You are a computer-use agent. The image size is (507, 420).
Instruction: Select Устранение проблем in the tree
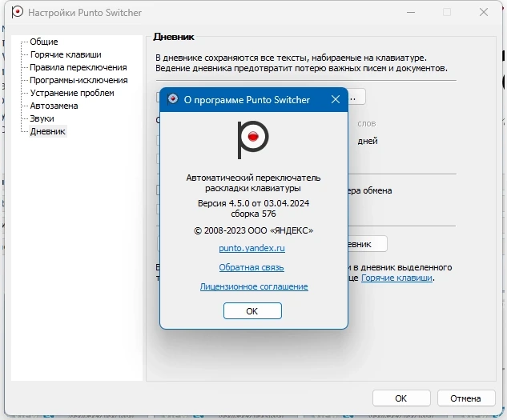[x=72, y=93]
